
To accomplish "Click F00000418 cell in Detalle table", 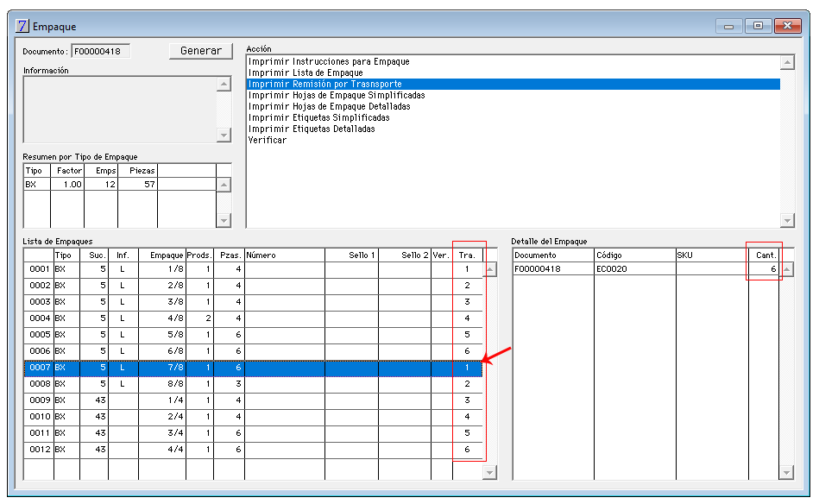I will click(554, 269).
